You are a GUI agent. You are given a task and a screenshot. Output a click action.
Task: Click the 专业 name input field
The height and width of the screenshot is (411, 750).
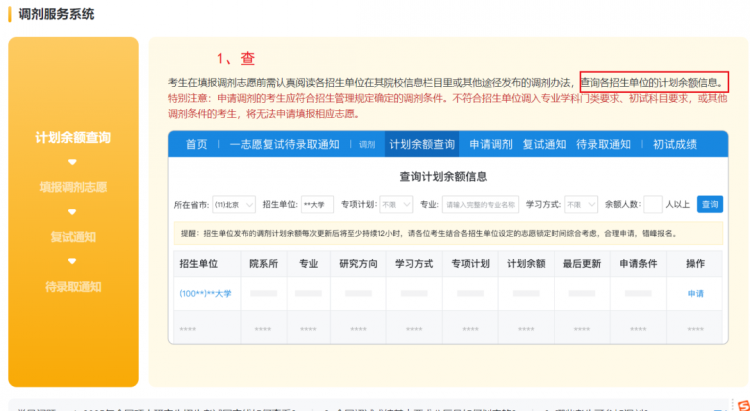point(480,205)
